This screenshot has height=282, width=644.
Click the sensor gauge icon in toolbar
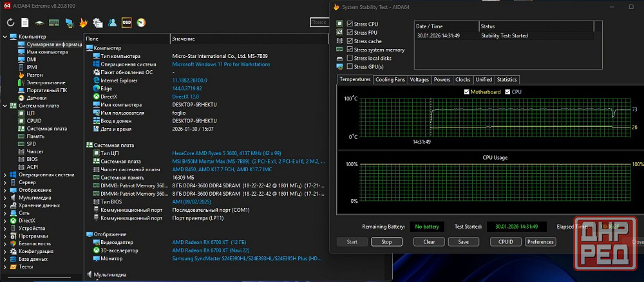(x=141, y=23)
